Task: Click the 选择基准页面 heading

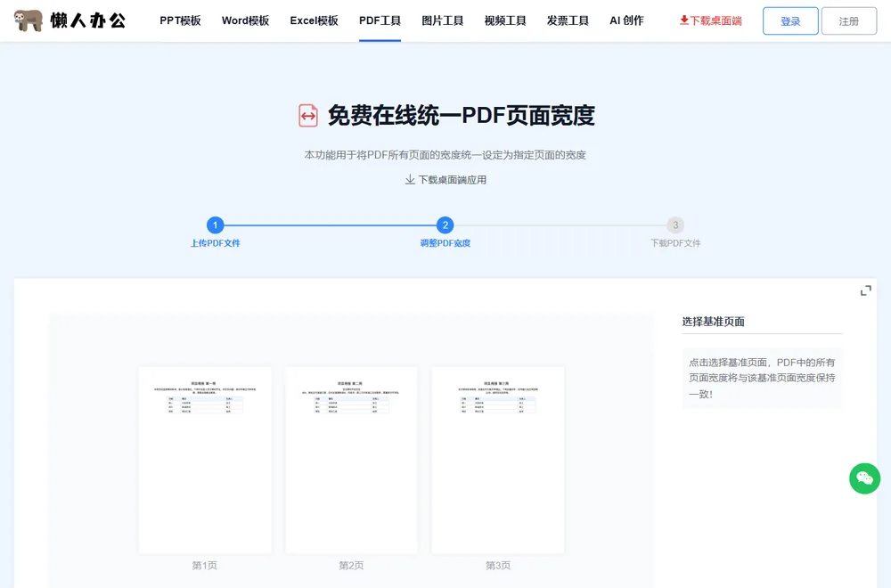Action: click(713, 322)
